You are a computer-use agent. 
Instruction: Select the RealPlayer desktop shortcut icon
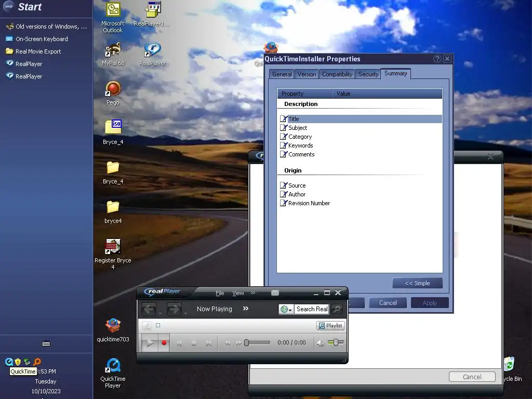pyautogui.click(x=152, y=54)
